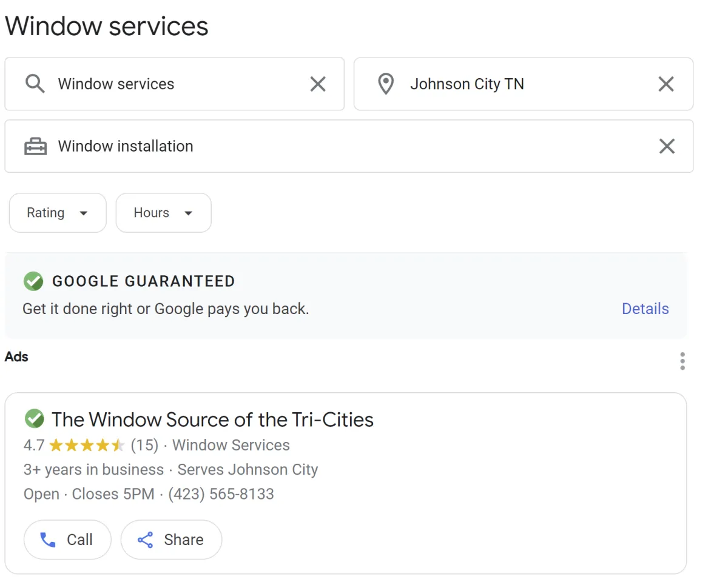Viewport: 728px width, 585px height.
Task: Open The Window Source of the Tri-Cities listing
Action: pyautogui.click(x=212, y=420)
